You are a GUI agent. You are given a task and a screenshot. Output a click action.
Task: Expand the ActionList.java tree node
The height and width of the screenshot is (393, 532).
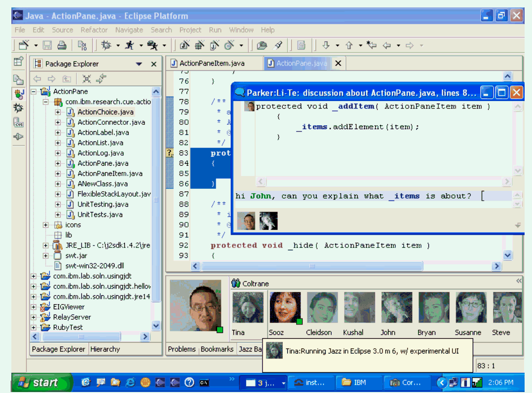[x=58, y=143]
